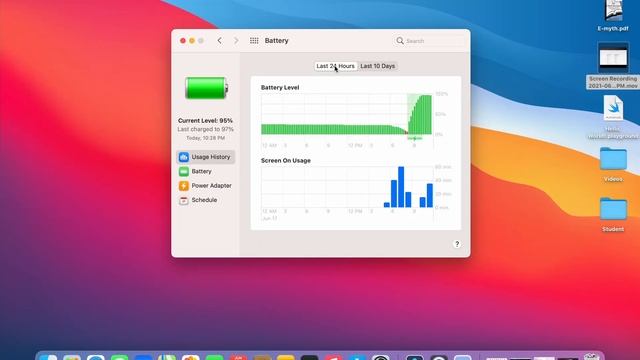Select the Student folder on desktop
This screenshot has height=360, width=640.
click(613, 214)
